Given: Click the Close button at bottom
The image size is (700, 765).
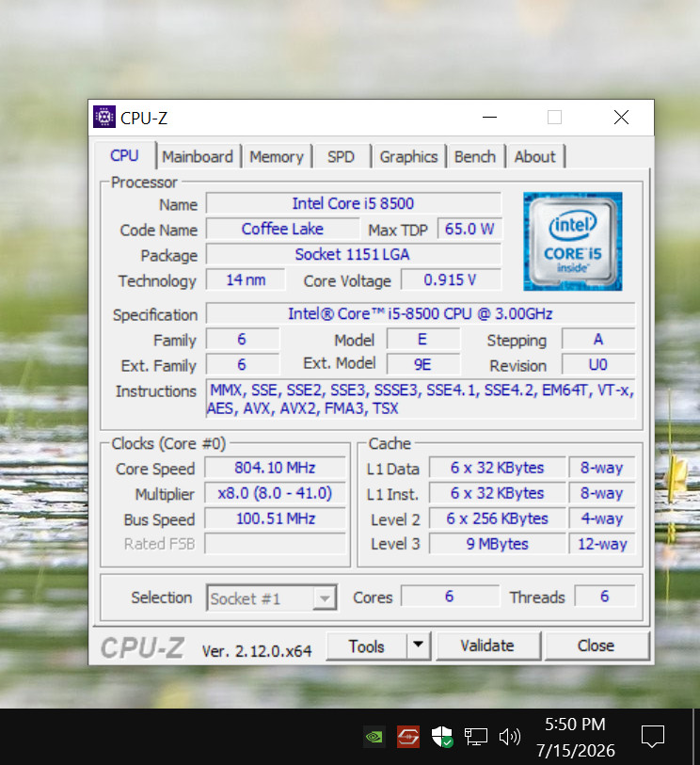Looking at the screenshot, I should (597, 645).
